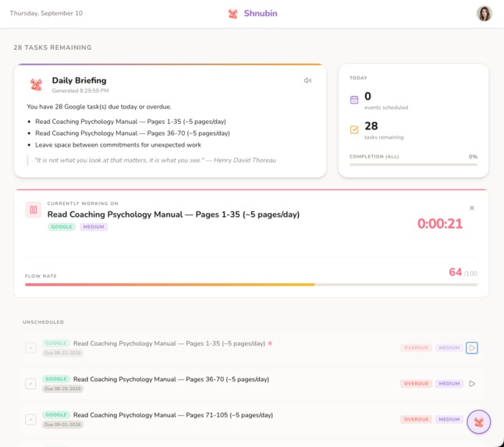Viewport: 504px width, 447px height.
Task: Click MEDIUM tag on currently working task
Action: (x=94, y=227)
